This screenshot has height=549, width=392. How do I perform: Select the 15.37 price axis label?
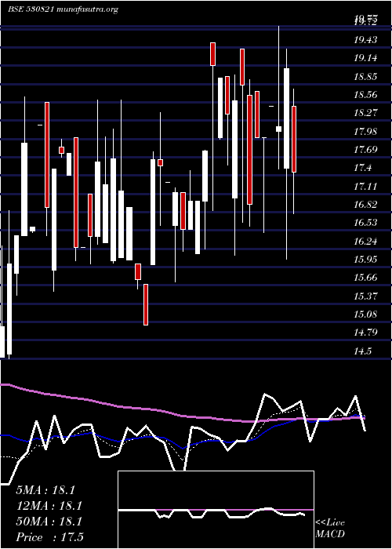pyautogui.click(x=365, y=296)
